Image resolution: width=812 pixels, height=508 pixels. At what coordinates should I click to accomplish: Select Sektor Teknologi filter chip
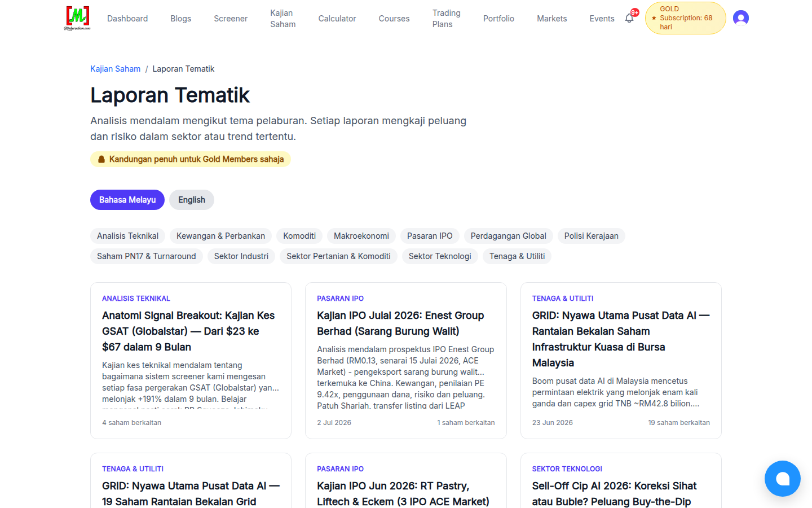[440, 256]
